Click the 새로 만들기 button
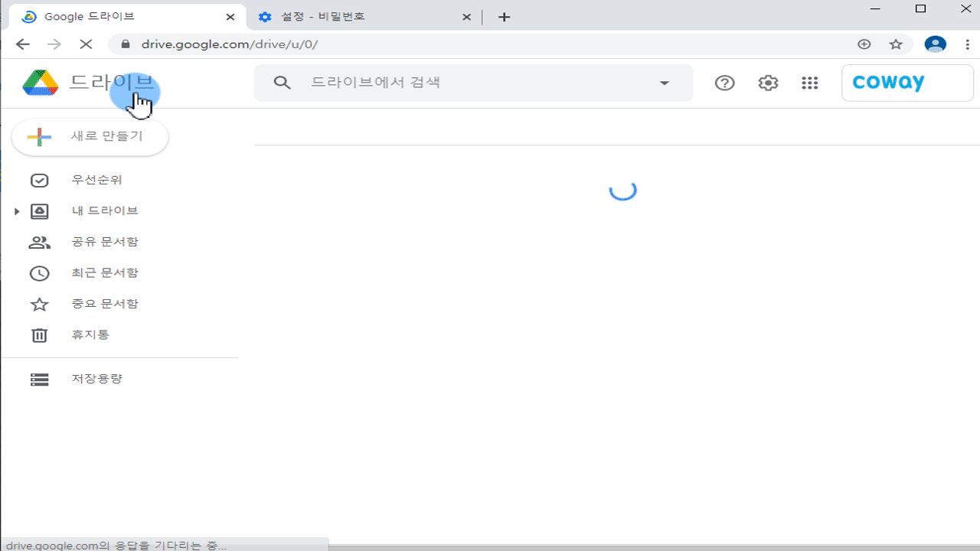Viewport: 980px width, 551px height. click(x=90, y=137)
